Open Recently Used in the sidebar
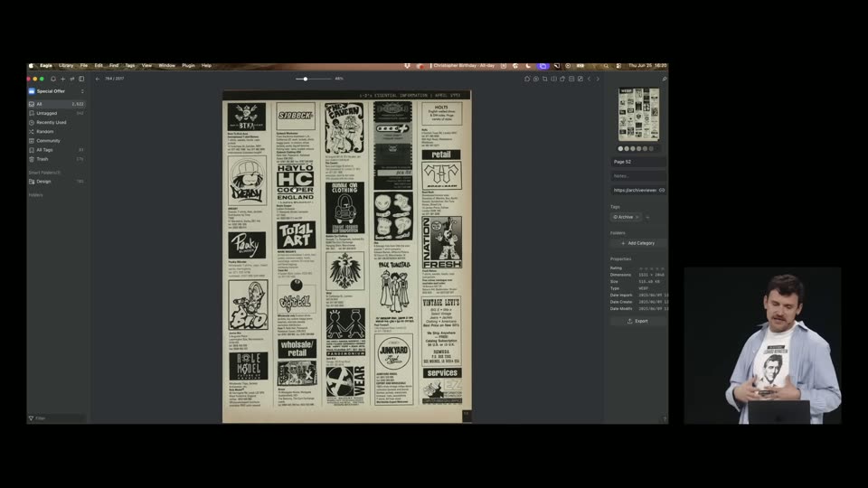Screen dimensions: 868x488 point(56,122)
